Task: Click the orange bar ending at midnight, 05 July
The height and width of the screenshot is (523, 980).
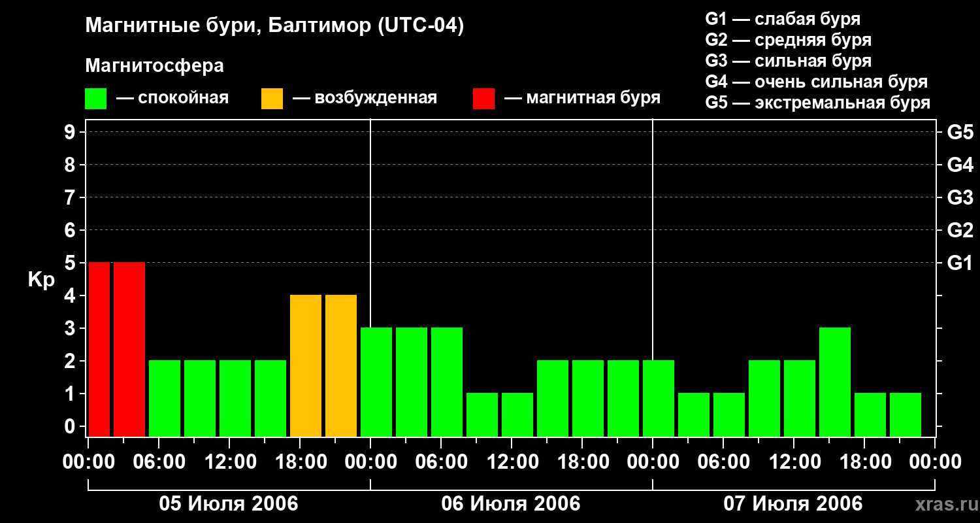Action: 341,365
